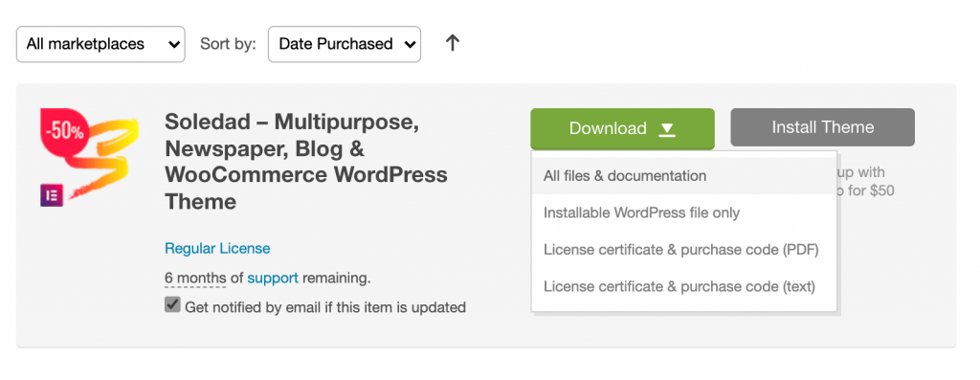
Task: Choose All files & documentation option
Action: click(x=683, y=176)
